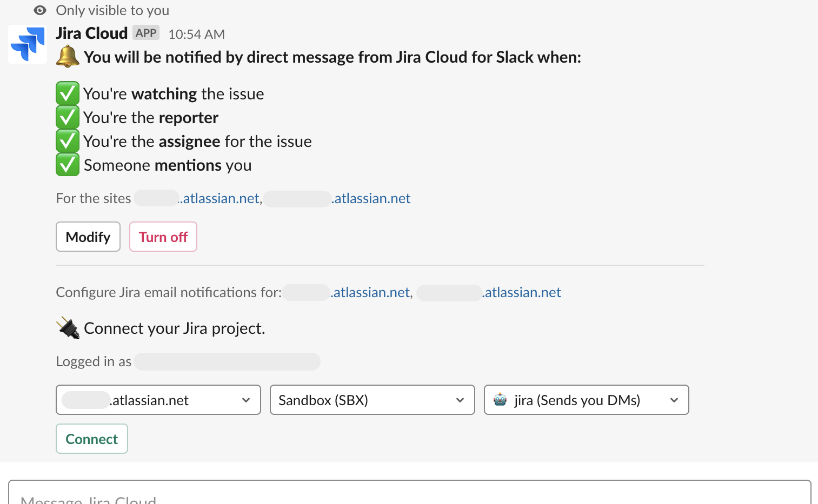Click the green checkmark beside Someone mentions you
Viewport: 818px width, 504px height.
(x=68, y=165)
